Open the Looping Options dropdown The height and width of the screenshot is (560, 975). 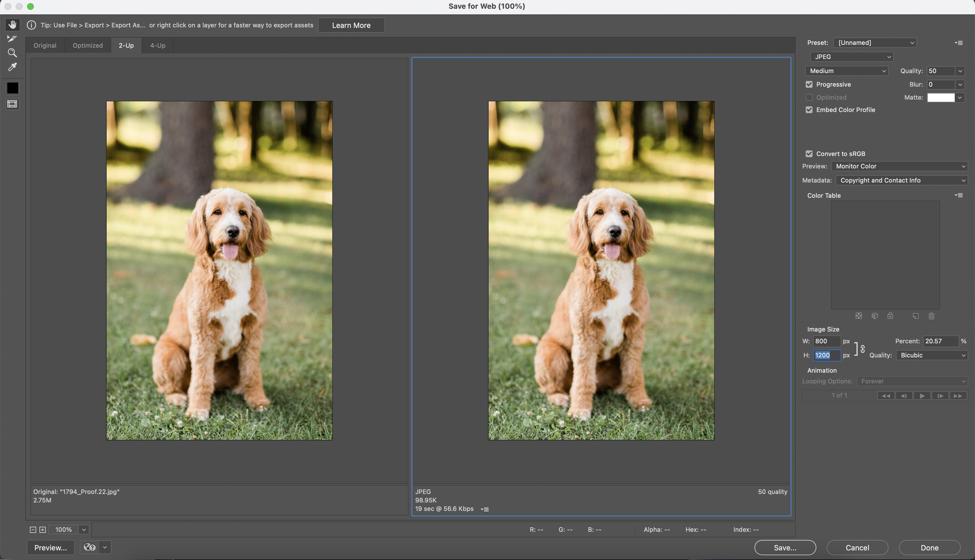pos(912,381)
